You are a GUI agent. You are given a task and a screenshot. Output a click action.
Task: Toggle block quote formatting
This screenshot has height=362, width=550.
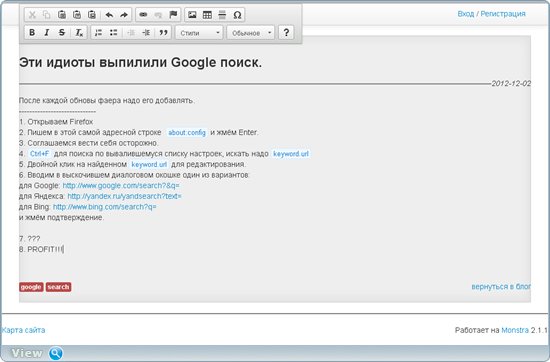[x=163, y=33]
